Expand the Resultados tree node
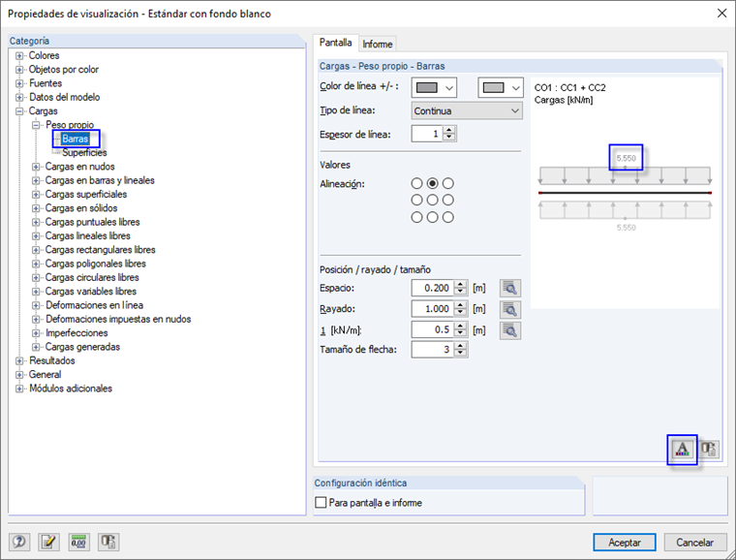This screenshot has width=736, height=560. click(19, 361)
